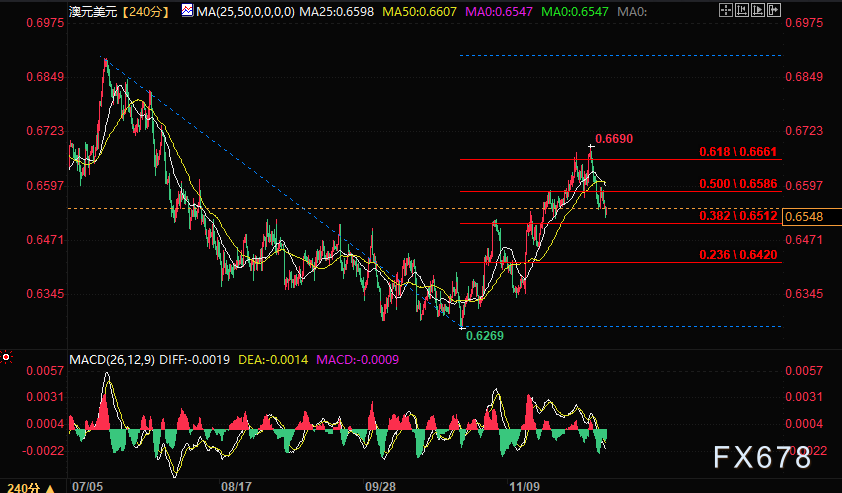This screenshot has width=842, height=493.
Task: Click the 0.6269 low price marker
Action: click(484, 336)
